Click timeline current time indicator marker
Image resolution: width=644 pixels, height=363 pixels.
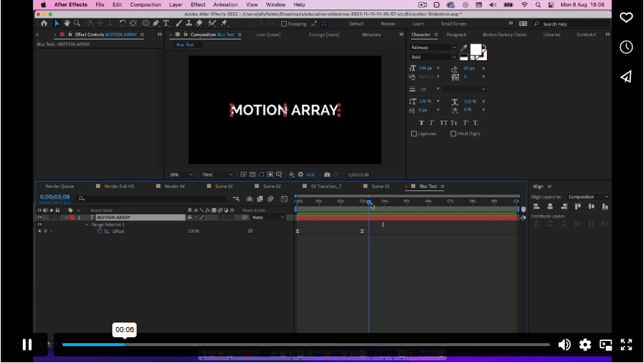coord(369,201)
